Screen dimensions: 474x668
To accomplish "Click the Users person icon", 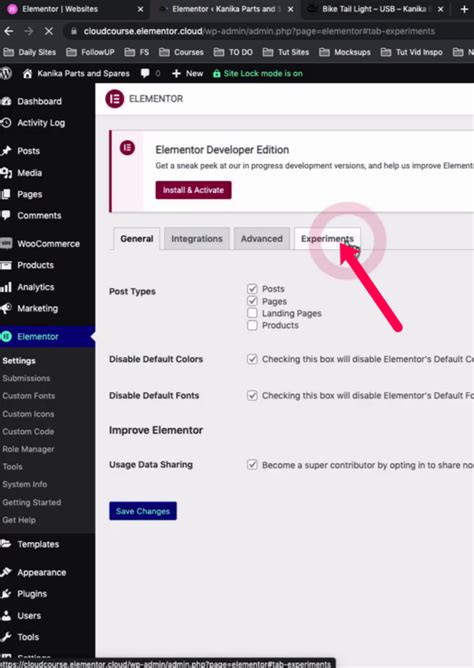I will (x=6, y=615).
